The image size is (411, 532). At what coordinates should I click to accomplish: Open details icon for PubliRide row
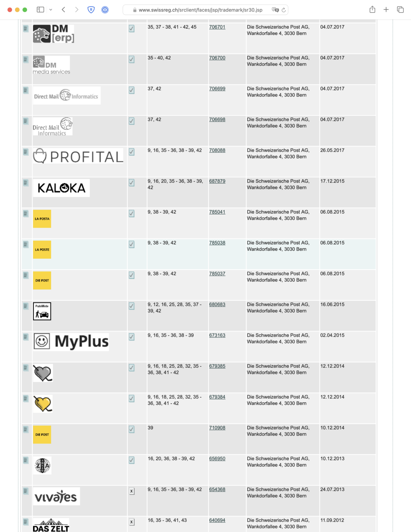click(x=26, y=306)
